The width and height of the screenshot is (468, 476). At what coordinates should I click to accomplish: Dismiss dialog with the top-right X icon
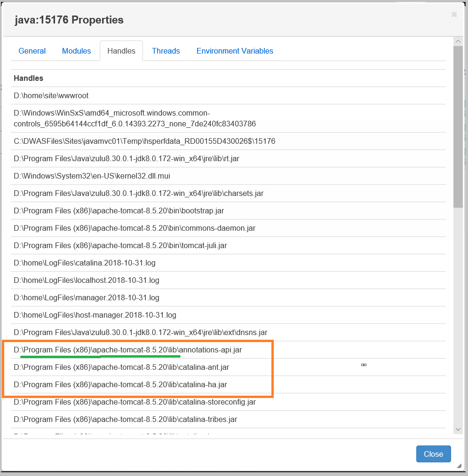click(x=454, y=15)
